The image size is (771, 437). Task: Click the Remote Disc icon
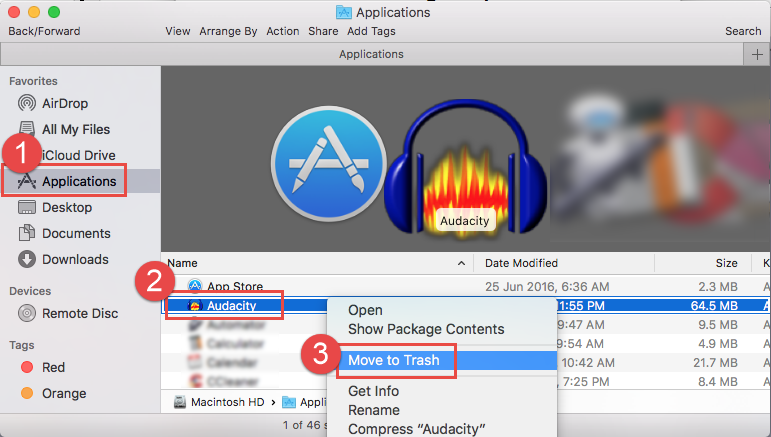coord(27,313)
